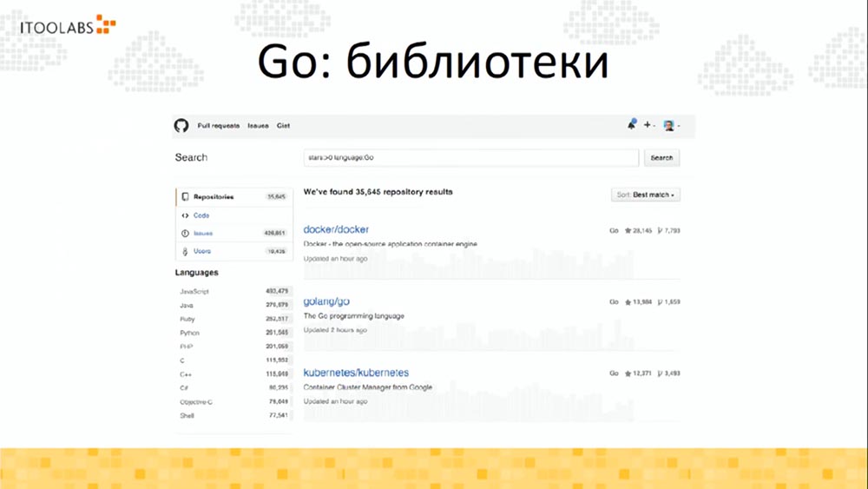Screen dimensions: 868x489
Task: Click the star icon for docker/docker
Action: coord(628,230)
